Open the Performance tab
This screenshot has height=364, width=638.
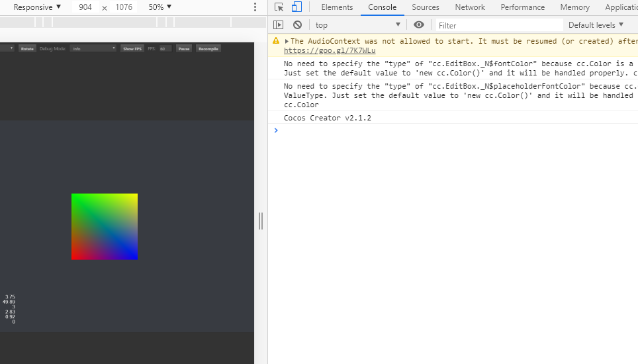522,7
